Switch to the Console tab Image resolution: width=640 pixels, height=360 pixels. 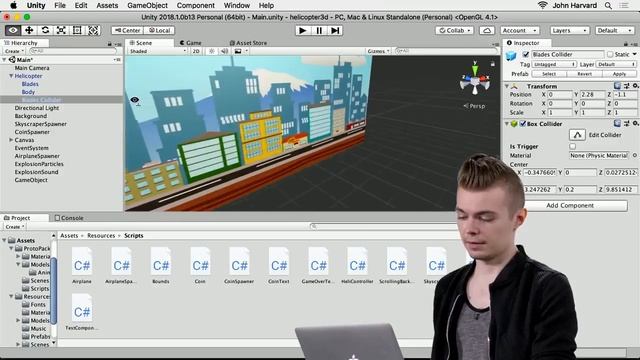[x=69, y=218]
